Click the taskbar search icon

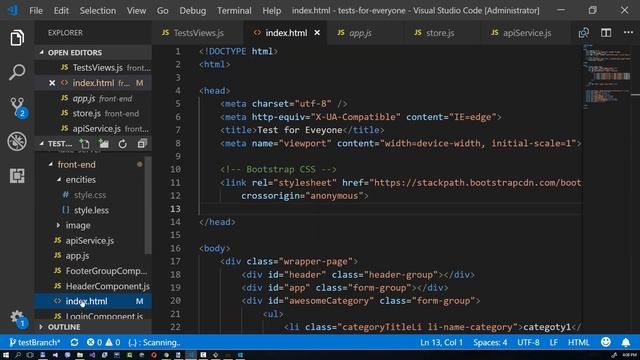[18, 355]
